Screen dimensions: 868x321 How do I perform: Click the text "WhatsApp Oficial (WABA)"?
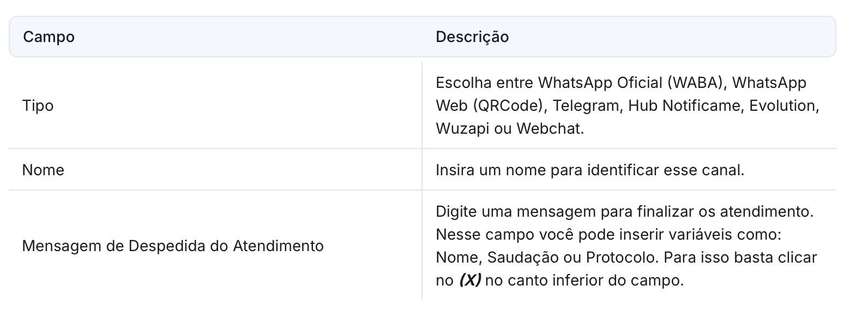[632, 82]
